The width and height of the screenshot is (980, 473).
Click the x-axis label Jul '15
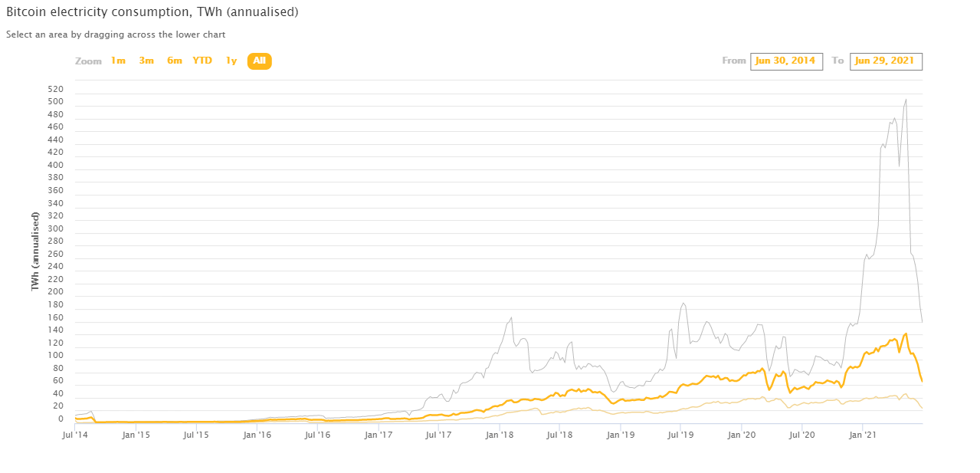click(x=196, y=435)
